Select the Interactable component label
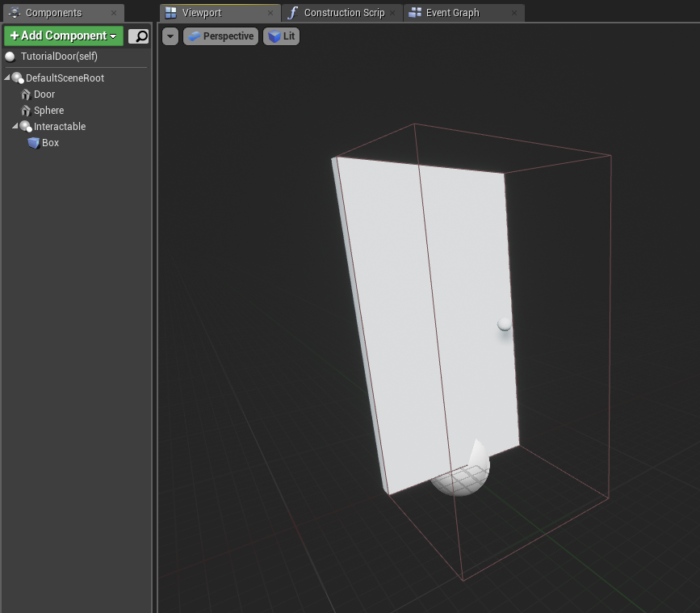 point(60,126)
